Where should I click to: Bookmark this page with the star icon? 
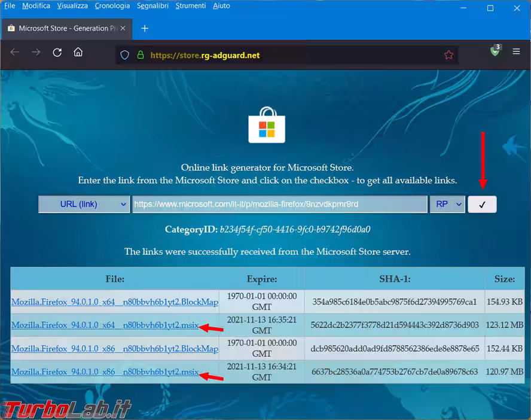coord(448,55)
